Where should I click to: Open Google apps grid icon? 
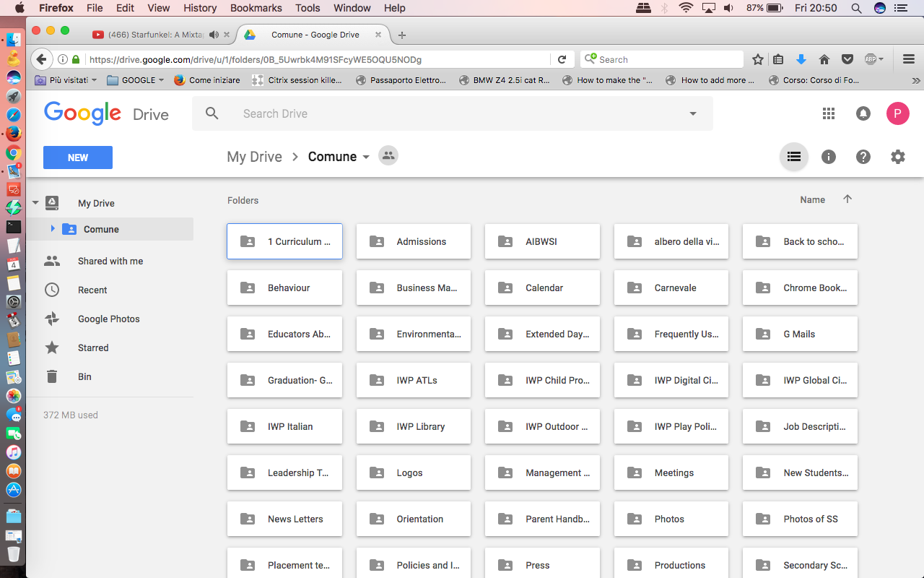click(829, 113)
